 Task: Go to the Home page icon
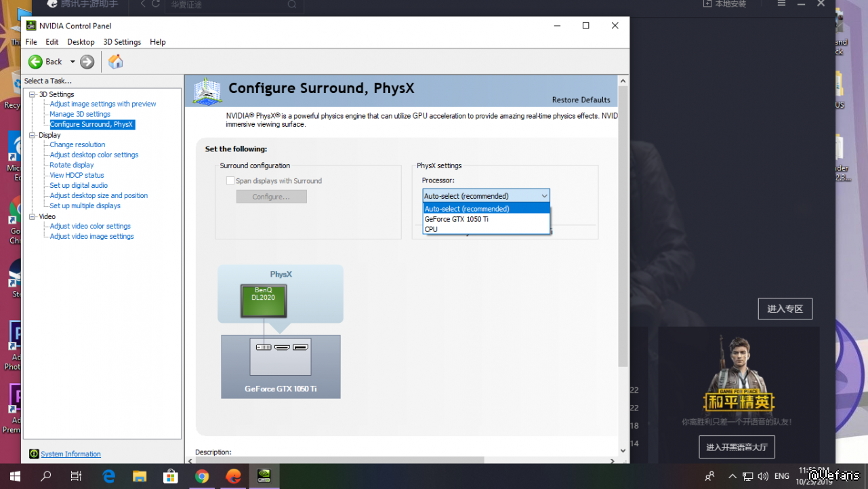pos(116,62)
